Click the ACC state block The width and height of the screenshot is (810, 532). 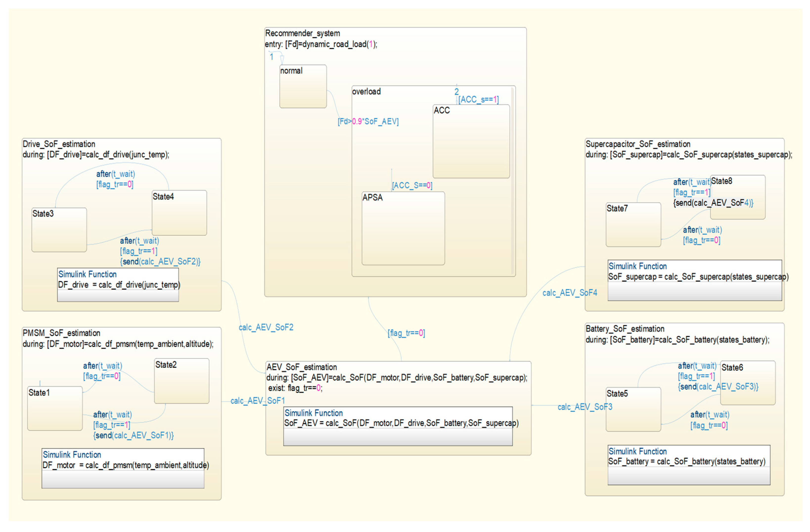pyautogui.click(x=471, y=141)
